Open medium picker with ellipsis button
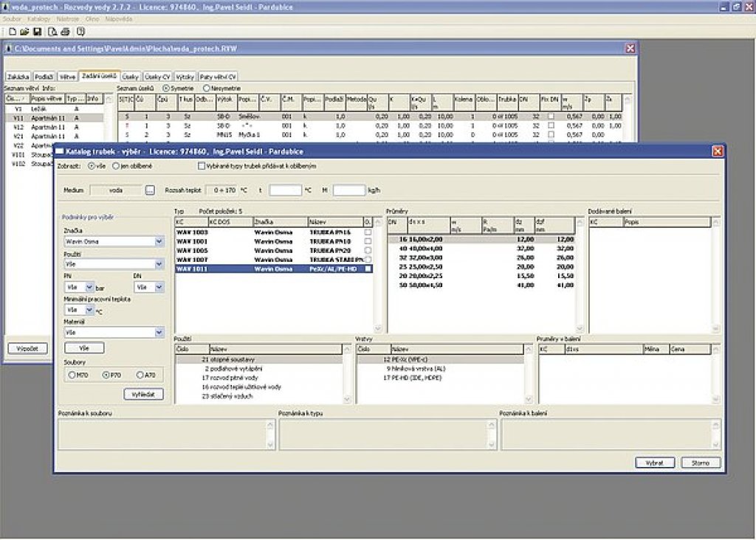Screen dimensions: 756x540 point(150,190)
